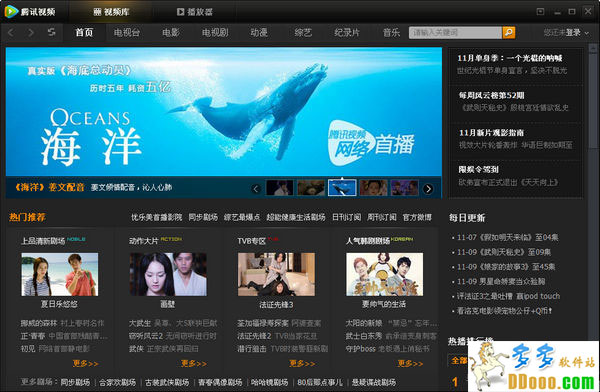Image resolution: width=600 pixels, height=392 pixels.
Task: Open 优乐美首播影院 link
Action: (x=157, y=217)
